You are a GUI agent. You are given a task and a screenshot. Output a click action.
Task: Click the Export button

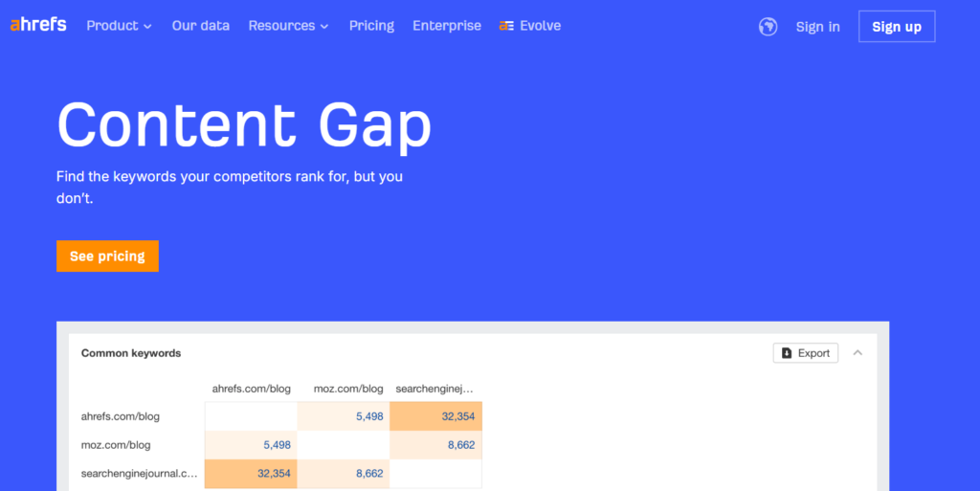click(x=806, y=353)
